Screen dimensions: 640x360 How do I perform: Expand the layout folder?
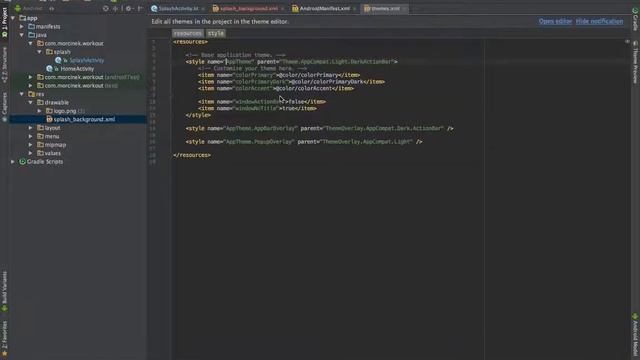point(31,128)
